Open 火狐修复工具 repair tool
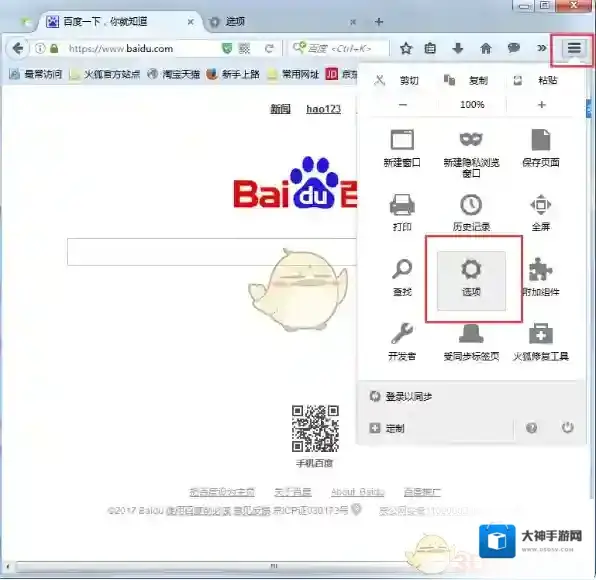Viewport: 596px width, 580px height. (x=541, y=342)
